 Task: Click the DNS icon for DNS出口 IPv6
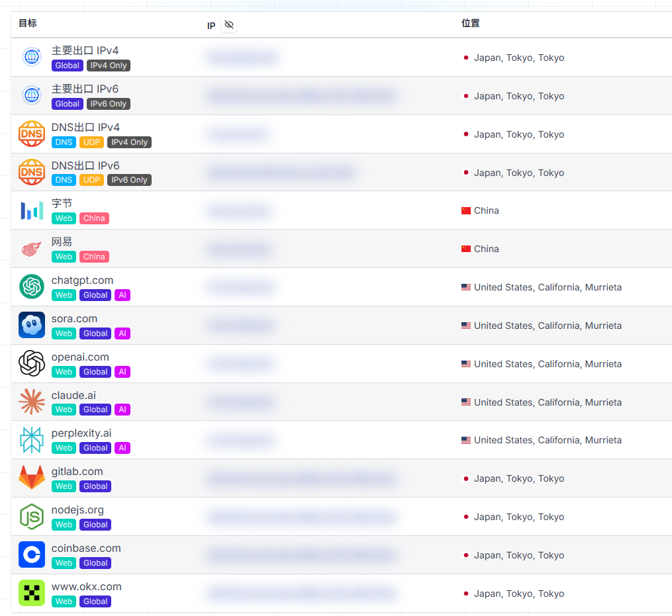pos(32,172)
